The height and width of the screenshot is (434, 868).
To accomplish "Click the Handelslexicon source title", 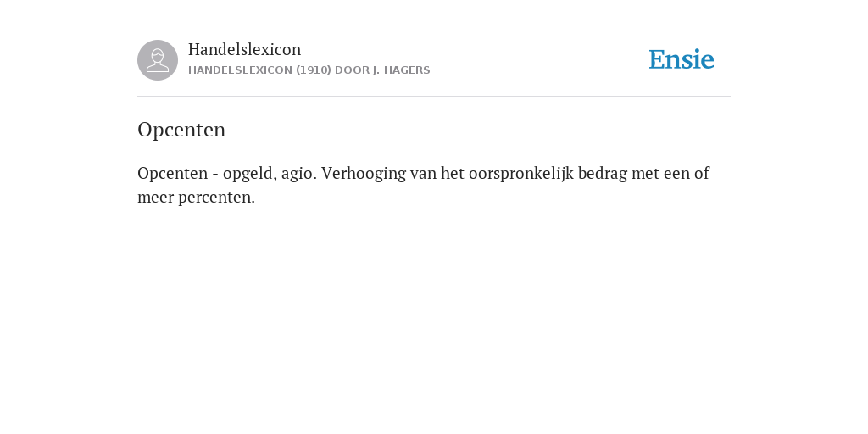I will click(x=245, y=49).
